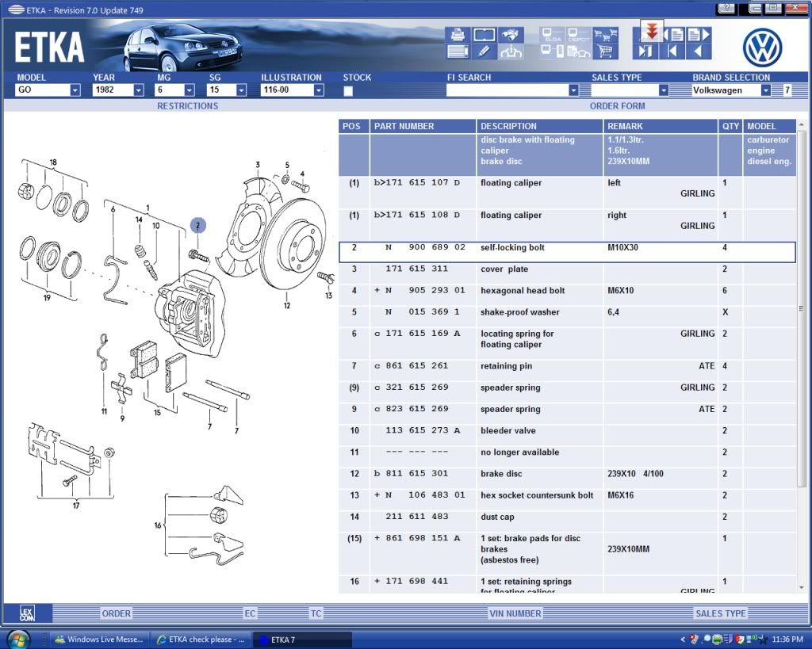Click the document and car icon
812x649 pixels.
[578, 52]
